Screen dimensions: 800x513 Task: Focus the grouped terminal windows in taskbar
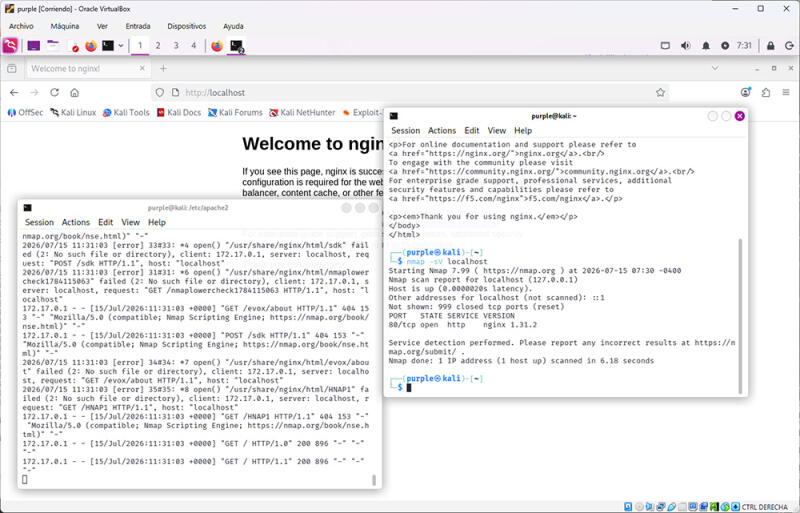tap(237, 46)
